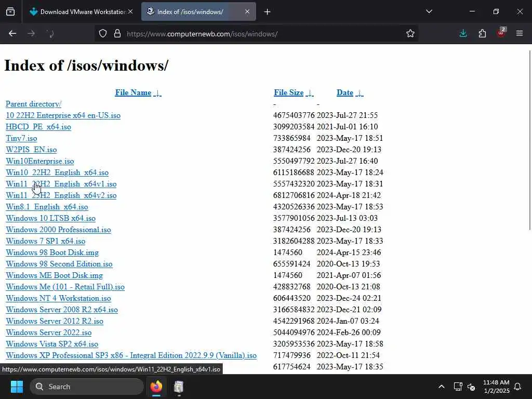Download Windows ME Boot Disk.img
This screenshot has height=399, width=532.
(x=54, y=275)
